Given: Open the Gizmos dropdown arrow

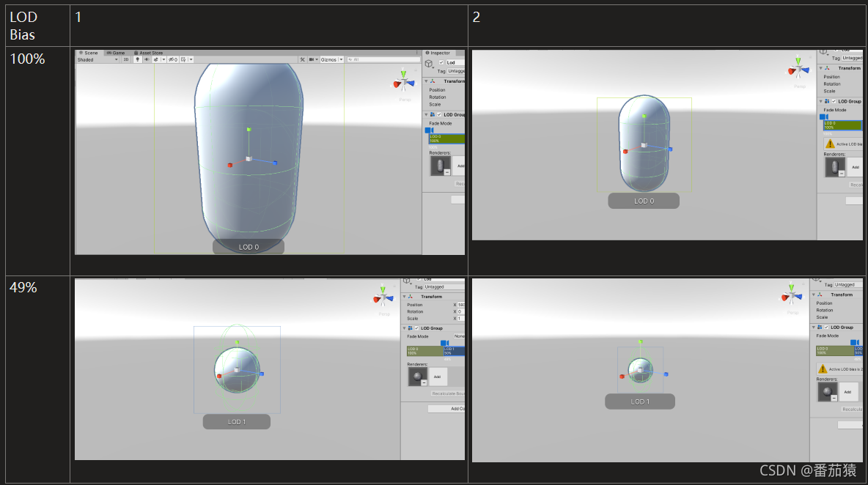Looking at the screenshot, I should coord(341,60).
